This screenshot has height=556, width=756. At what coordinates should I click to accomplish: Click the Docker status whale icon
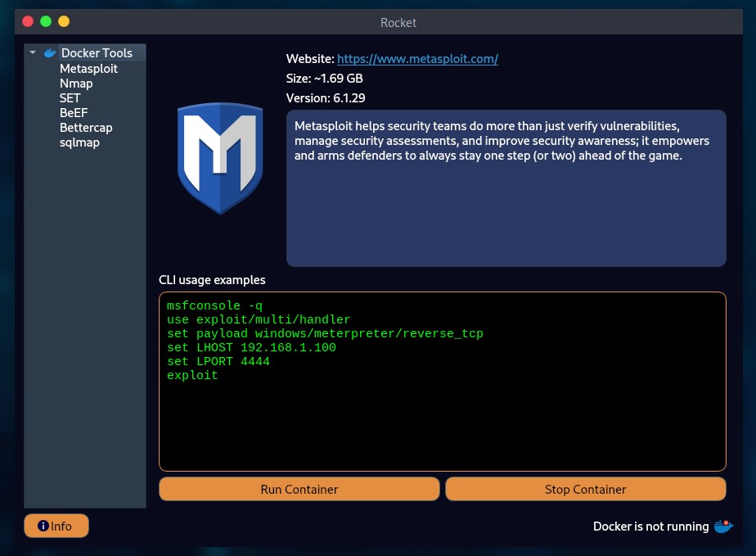[723, 526]
